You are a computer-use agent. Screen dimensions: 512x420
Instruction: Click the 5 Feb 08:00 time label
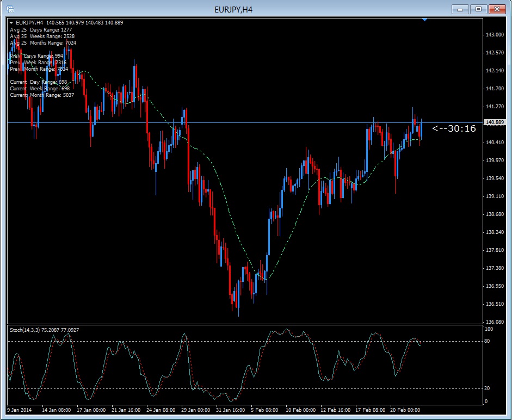point(266,410)
